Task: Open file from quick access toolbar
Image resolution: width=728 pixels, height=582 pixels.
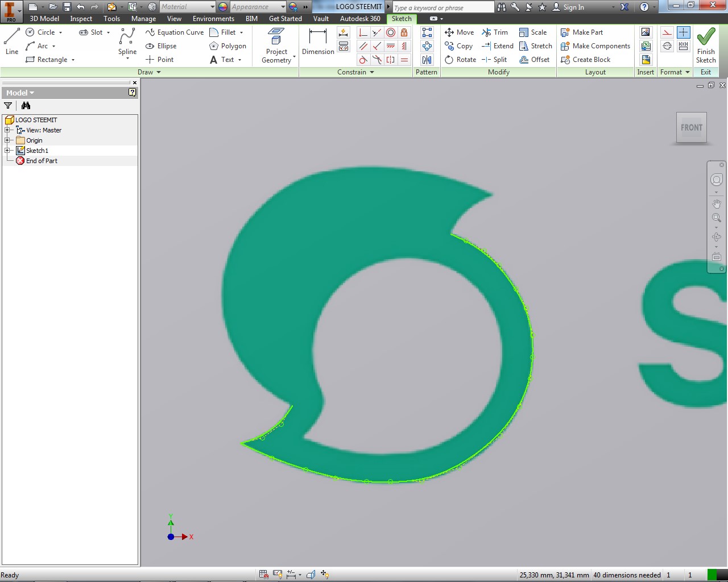Action: (53, 7)
